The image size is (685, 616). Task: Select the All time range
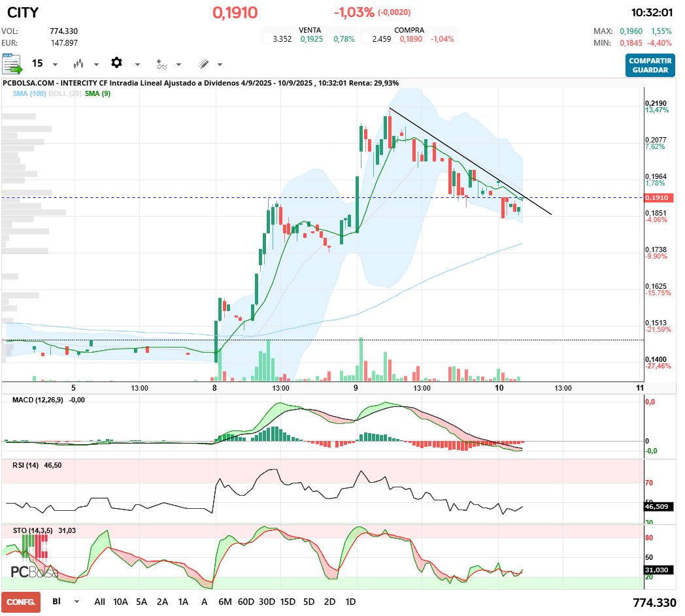(x=99, y=602)
